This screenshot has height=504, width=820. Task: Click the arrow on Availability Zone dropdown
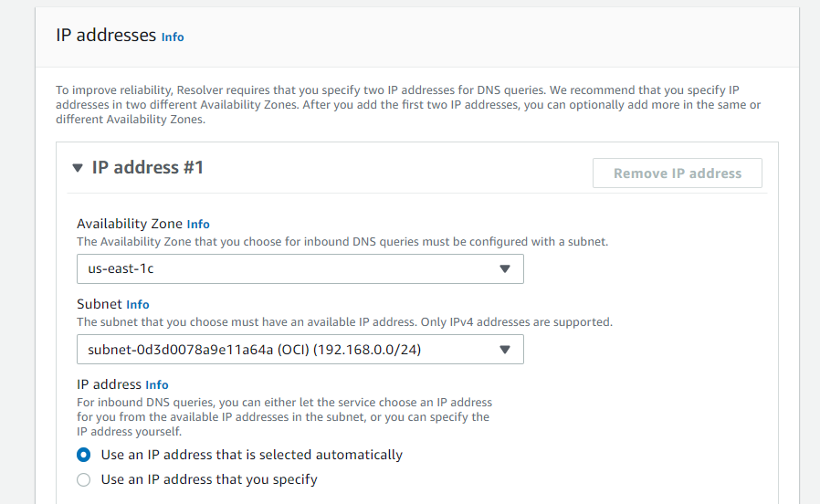tap(505, 269)
